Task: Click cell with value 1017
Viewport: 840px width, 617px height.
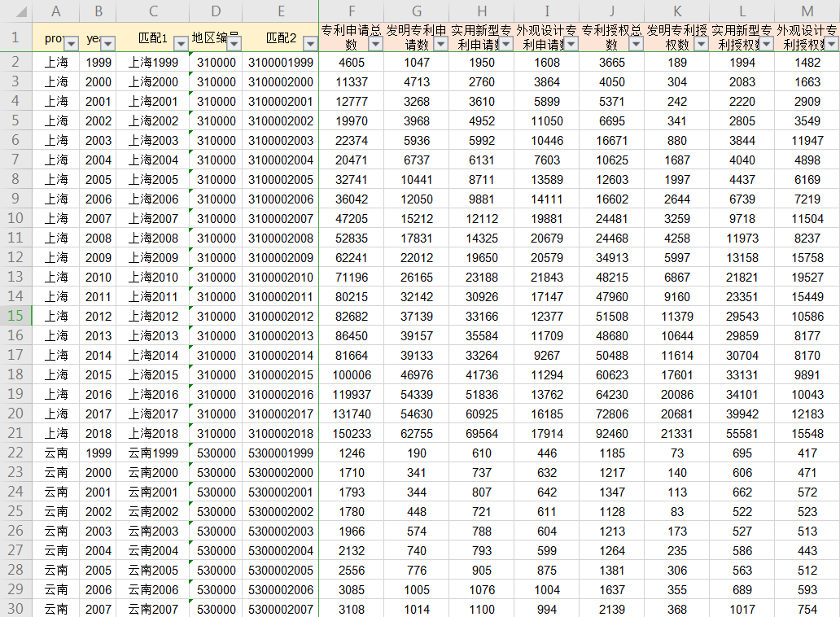Action: click(x=742, y=610)
